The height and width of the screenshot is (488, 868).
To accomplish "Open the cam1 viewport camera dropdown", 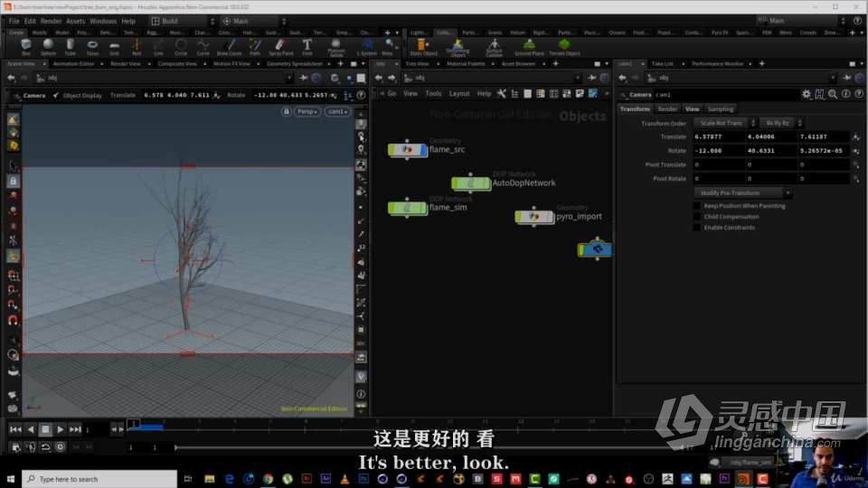I will coord(337,112).
